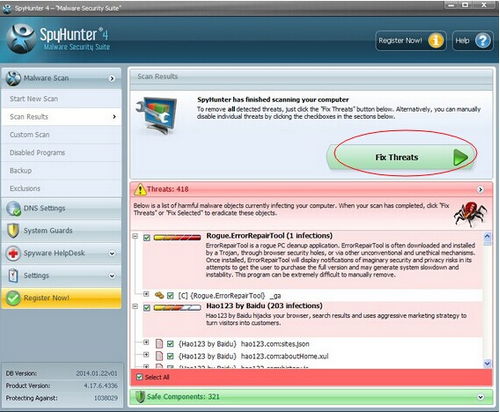The image size is (500, 412).
Task: Click the Settings clipboard icon
Action: [x=13, y=276]
